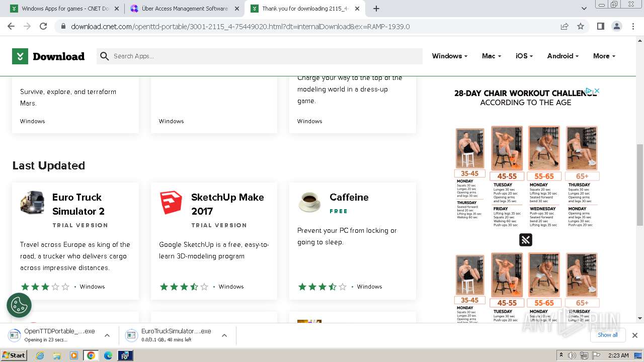Click the taskbar clock showing 2:23 AM

click(618, 355)
